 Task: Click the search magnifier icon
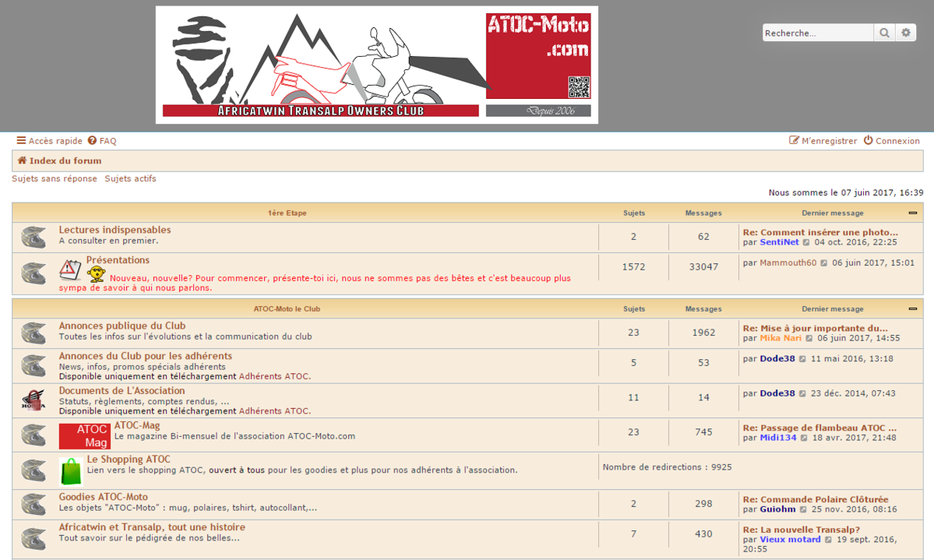[886, 33]
